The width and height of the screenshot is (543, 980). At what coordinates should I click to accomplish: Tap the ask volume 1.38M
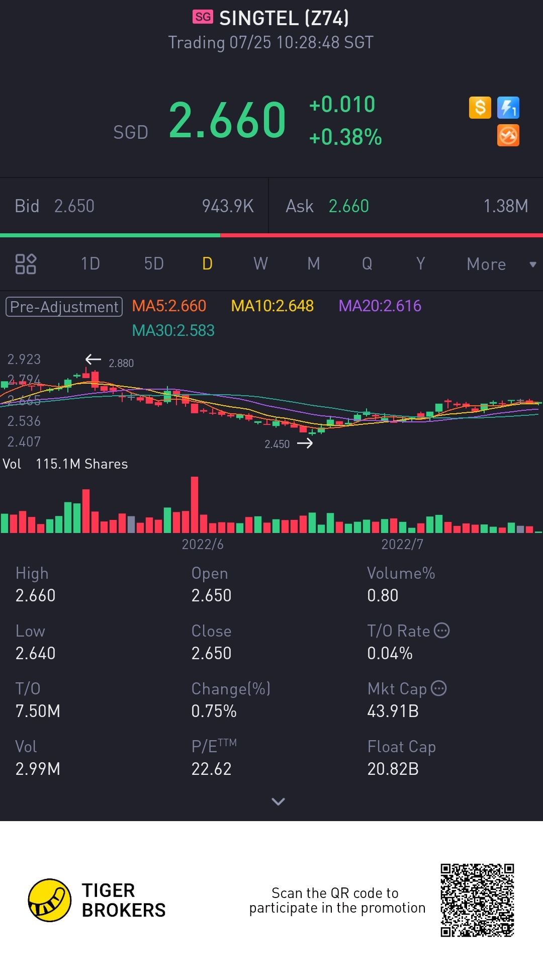click(x=505, y=206)
